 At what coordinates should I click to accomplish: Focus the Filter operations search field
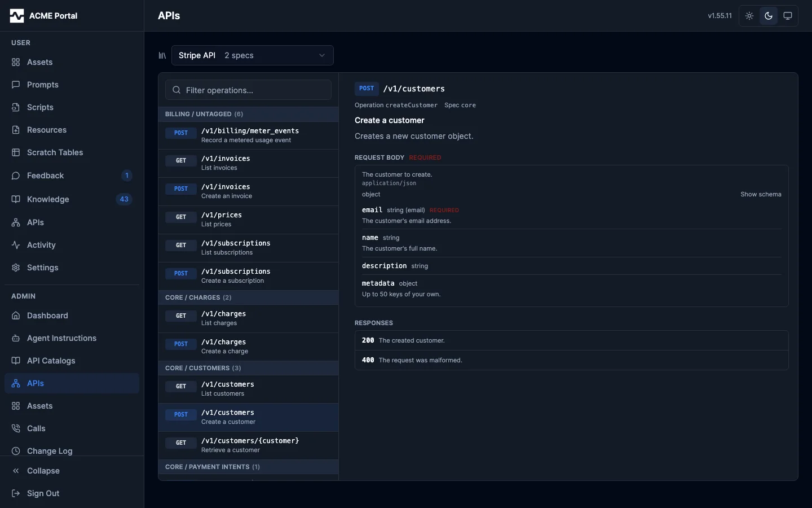249,90
